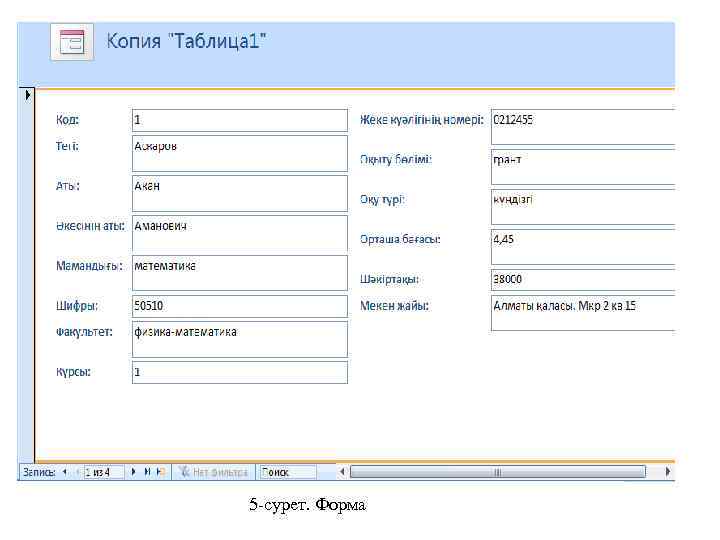Click the Тегі field containing Аскаров
This screenshot has height=540, width=720.
[x=240, y=153]
